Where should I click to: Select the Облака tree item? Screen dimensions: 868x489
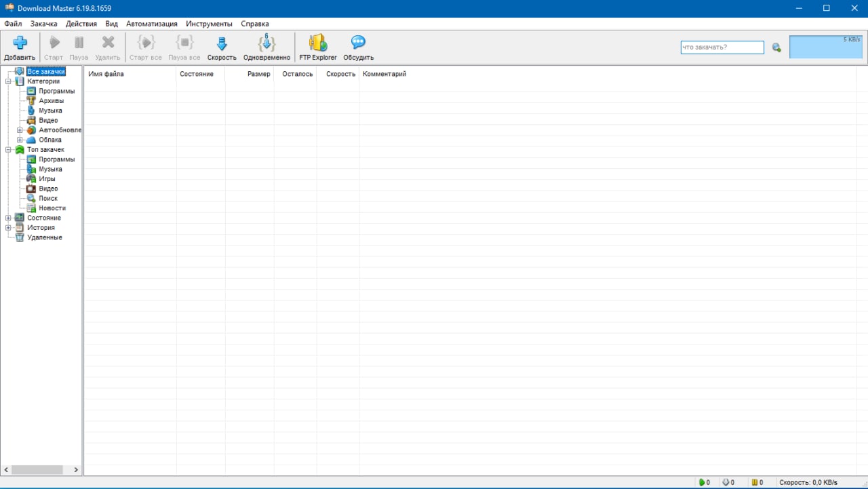(x=50, y=140)
